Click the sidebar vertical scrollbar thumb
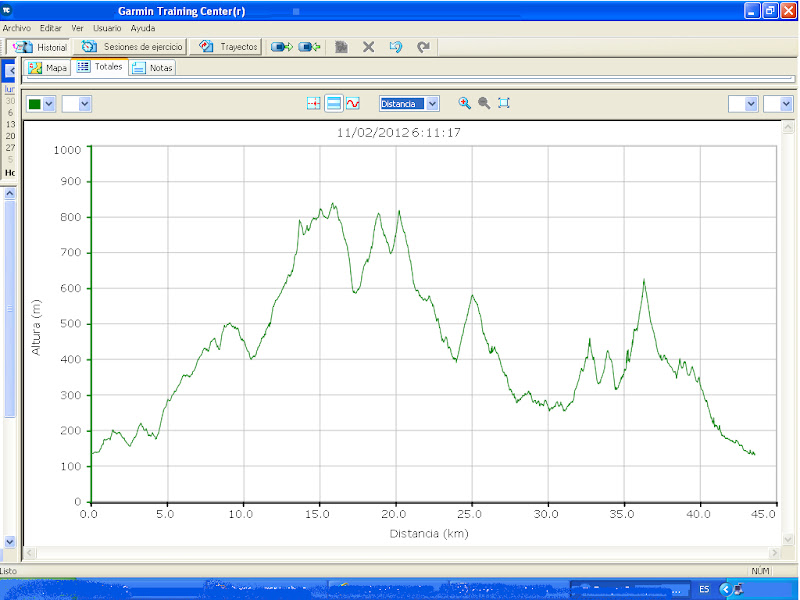 [x=10, y=309]
